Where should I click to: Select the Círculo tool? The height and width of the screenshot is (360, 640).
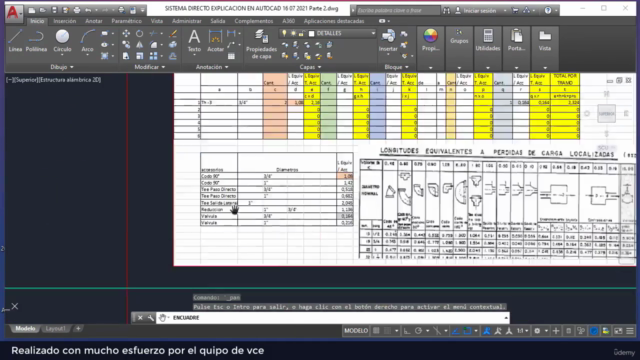point(62,41)
